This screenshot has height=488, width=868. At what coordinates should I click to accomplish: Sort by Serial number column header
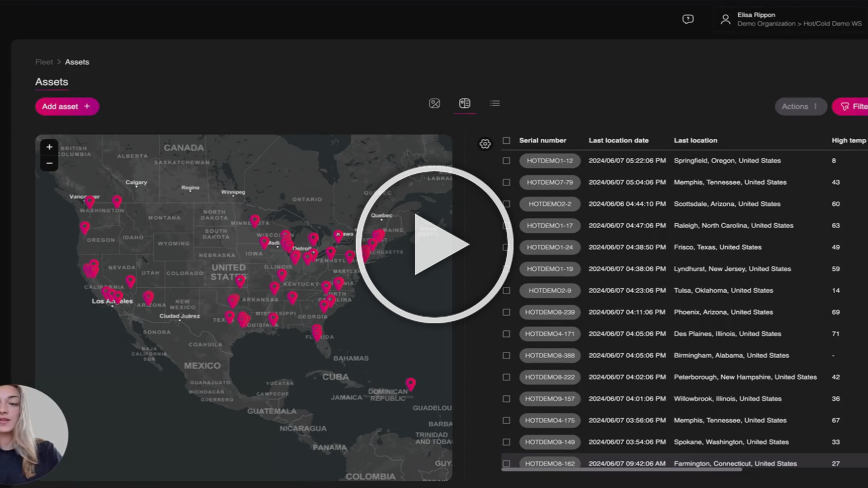click(542, 140)
